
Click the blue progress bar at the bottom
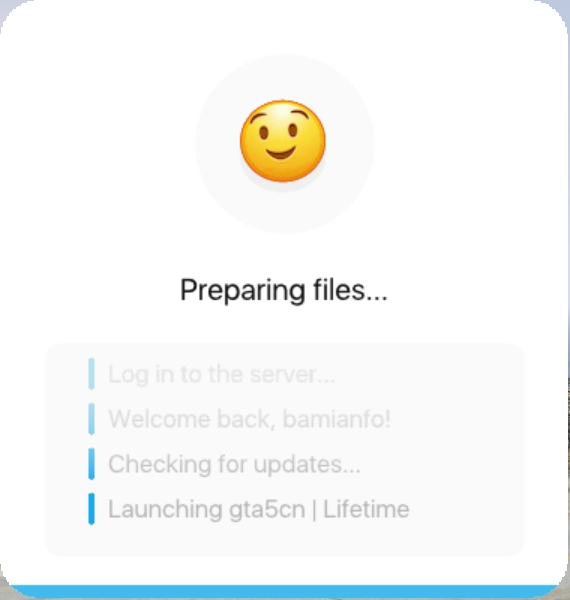[285, 591]
